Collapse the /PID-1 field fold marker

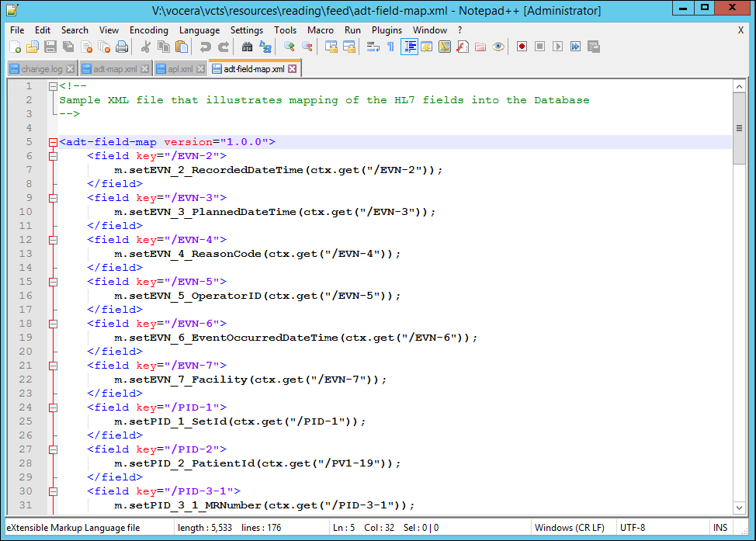[x=53, y=407]
